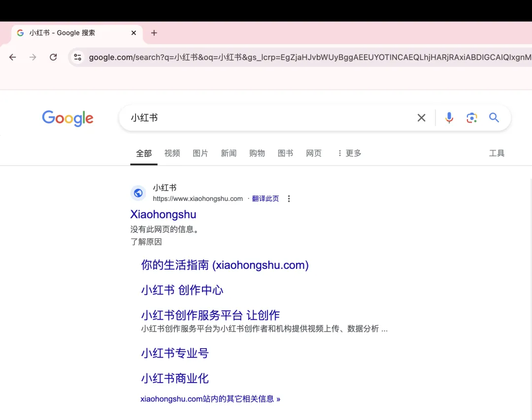Click the https://www.xiaohongshu.com URL text
The width and height of the screenshot is (532, 420).
(198, 199)
